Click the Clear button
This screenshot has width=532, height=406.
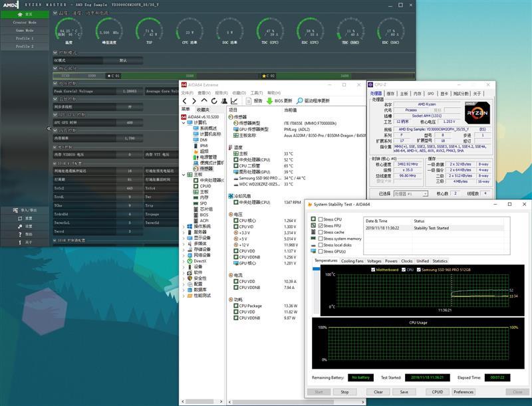point(378,392)
